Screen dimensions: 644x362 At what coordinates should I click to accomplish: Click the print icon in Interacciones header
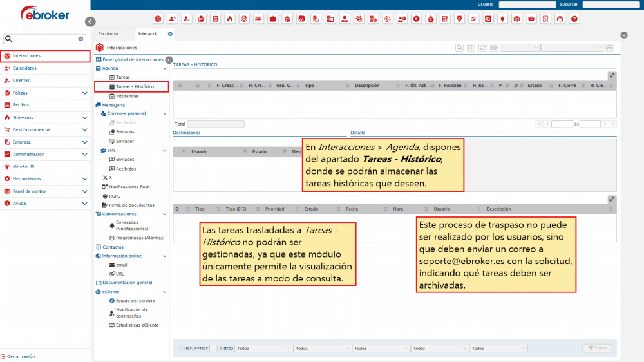(609, 48)
